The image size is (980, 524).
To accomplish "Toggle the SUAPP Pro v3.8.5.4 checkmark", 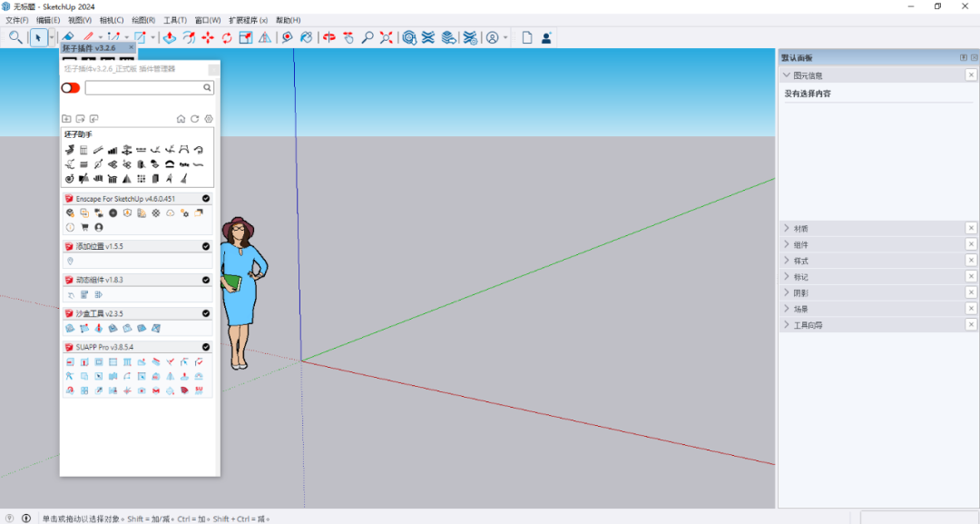I will 206,347.
